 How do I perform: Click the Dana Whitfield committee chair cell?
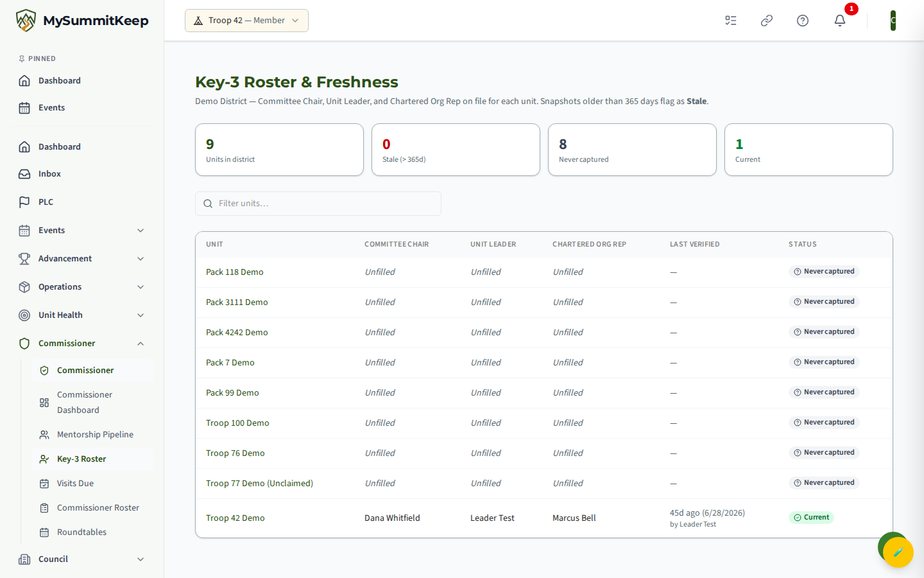tap(392, 518)
